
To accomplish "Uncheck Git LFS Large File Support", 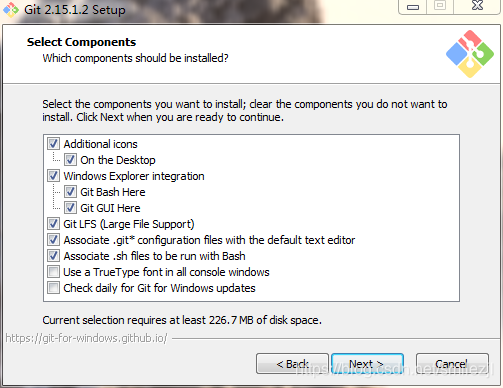I will click(x=53, y=224).
